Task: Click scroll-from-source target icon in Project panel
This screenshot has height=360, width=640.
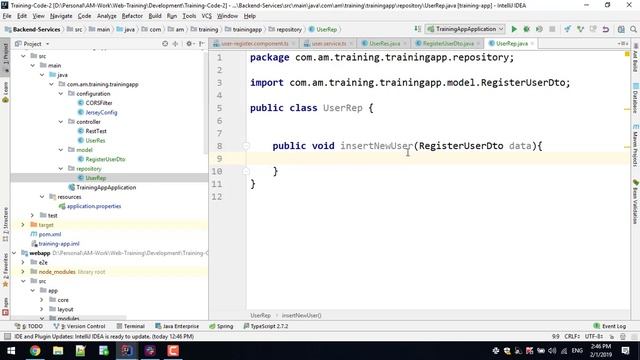Action: [165, 43]
